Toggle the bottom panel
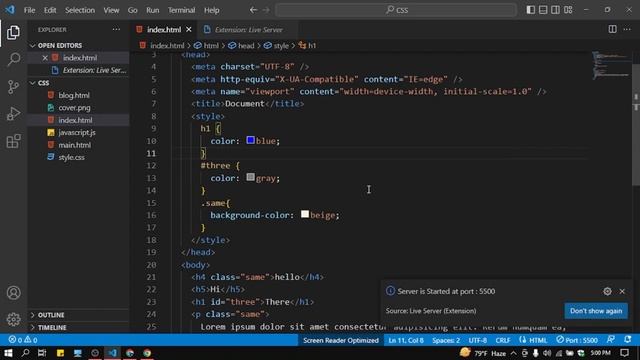Image resolution: width=640 pixels, height=360 pixels. [x=543, y=10]
